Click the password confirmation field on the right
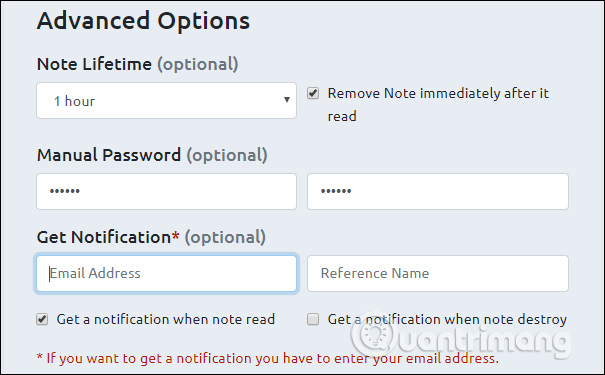 coord(438,191)
